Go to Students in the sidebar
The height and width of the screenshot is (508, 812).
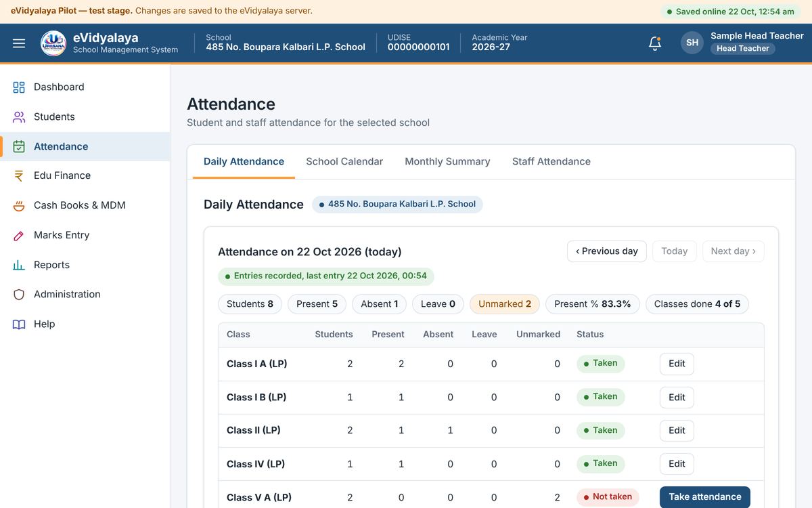(85, 117)
